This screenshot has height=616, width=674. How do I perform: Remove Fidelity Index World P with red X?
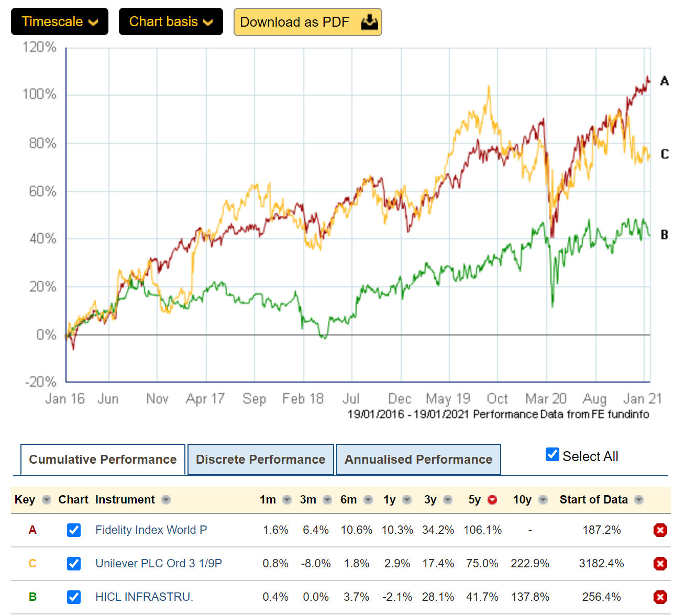(x=660, y=530)
